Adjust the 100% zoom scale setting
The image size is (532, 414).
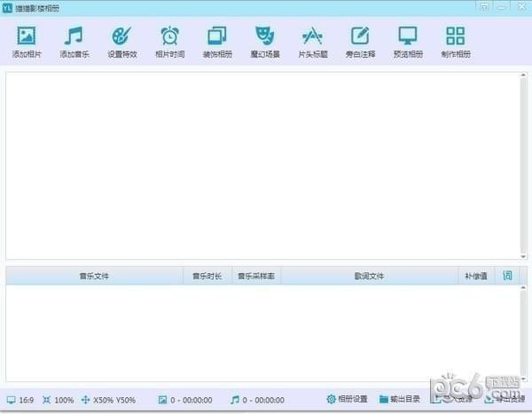pos(59,400)
